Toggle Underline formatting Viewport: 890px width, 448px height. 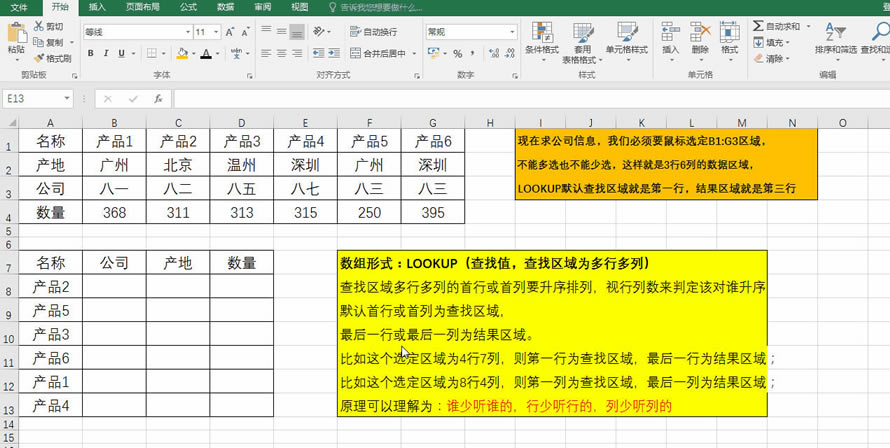(x=121, y=53)
